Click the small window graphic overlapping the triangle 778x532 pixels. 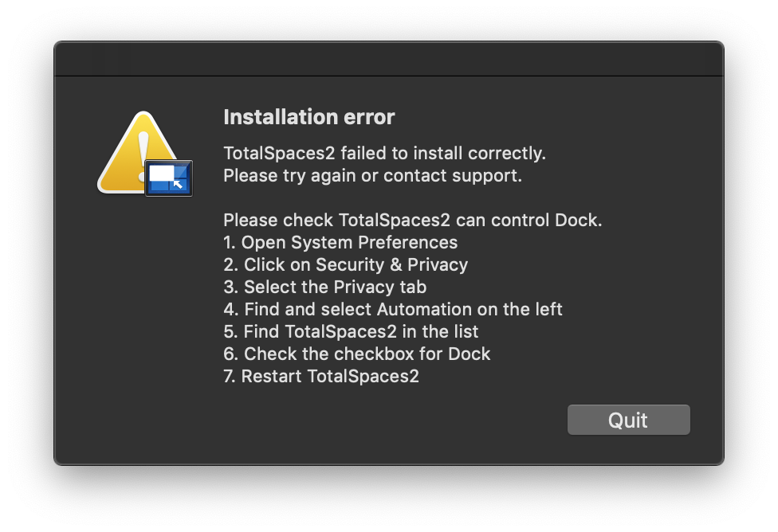(168, 178)
